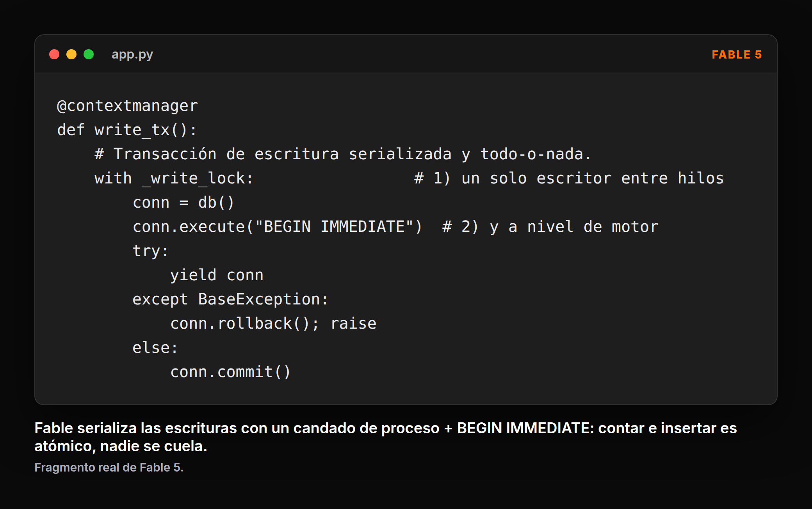Viewport: 812px width, 509px height.
Task: Click the yellow minimize dot
Action: pos(71,54)
